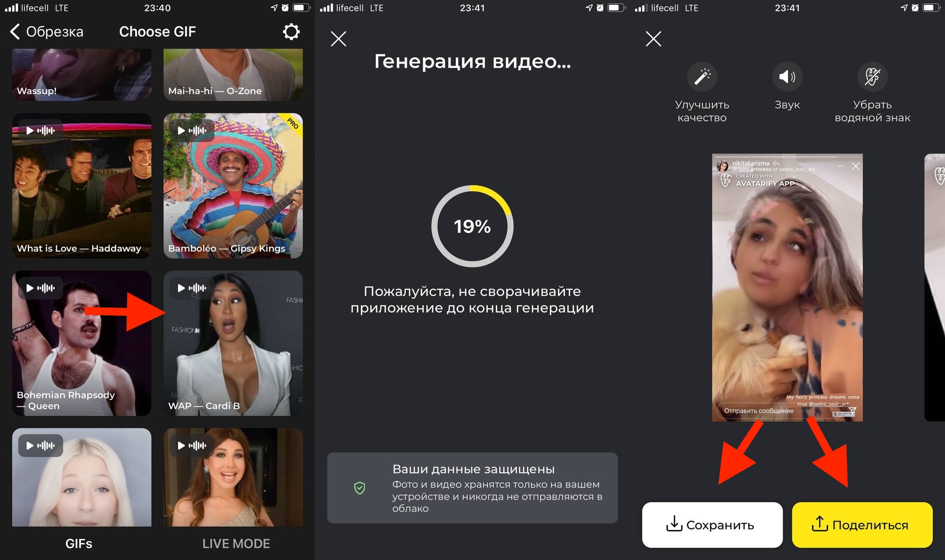Viewport: 945px width, 560px height.
Task: Click PRO badge on Bamboleo thumbnail
Action: pos(291,122)
